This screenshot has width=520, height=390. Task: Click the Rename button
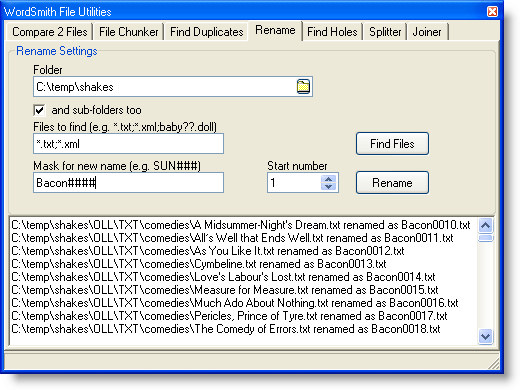coord(392,183)
